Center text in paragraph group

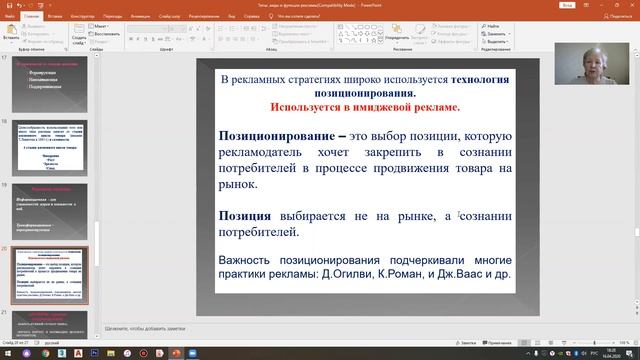pos(228,39)
